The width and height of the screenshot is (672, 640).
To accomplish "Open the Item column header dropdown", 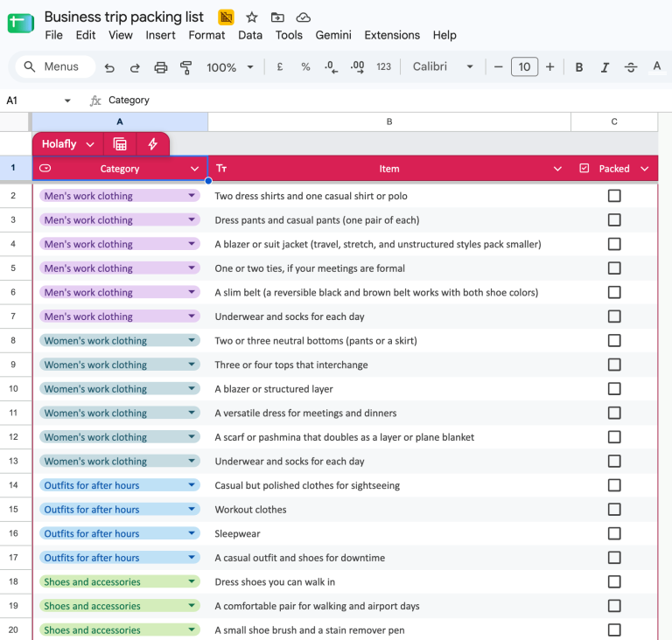I will click(x=557, y=169).
